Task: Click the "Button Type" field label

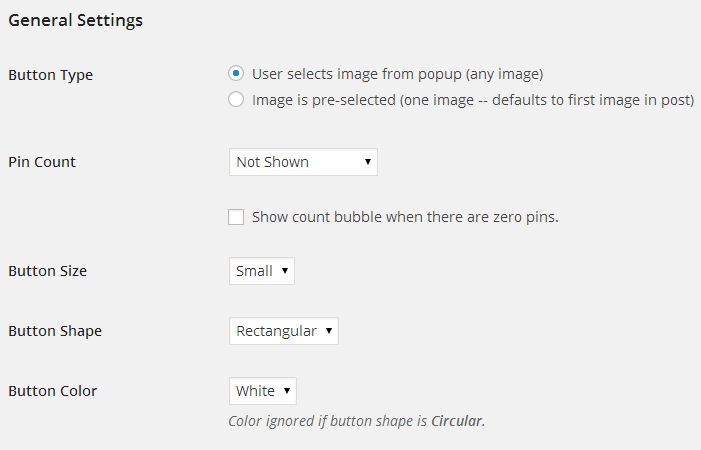Action: click(50, 74)
